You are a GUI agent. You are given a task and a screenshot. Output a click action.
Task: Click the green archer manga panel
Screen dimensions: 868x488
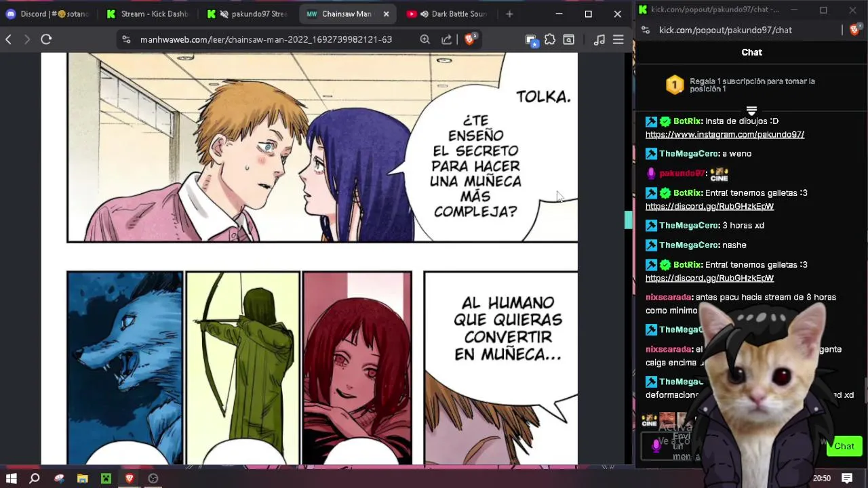pyautogui.click(x=243, y=368)
